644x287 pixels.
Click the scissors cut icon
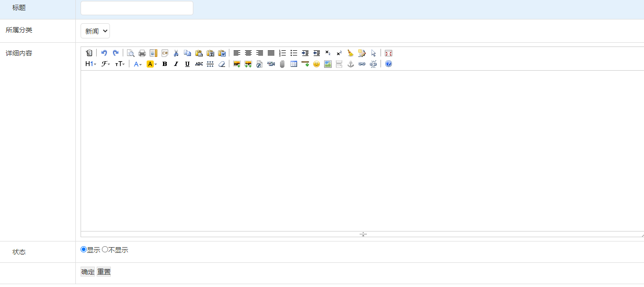pos(176,53)
